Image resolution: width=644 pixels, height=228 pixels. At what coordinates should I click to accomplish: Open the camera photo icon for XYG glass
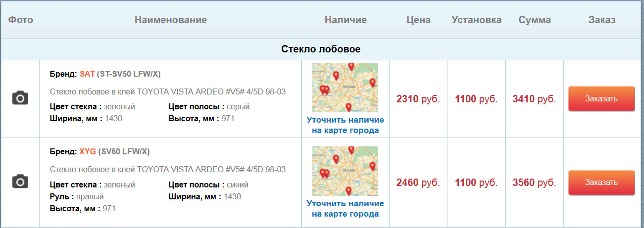(20, 181)
